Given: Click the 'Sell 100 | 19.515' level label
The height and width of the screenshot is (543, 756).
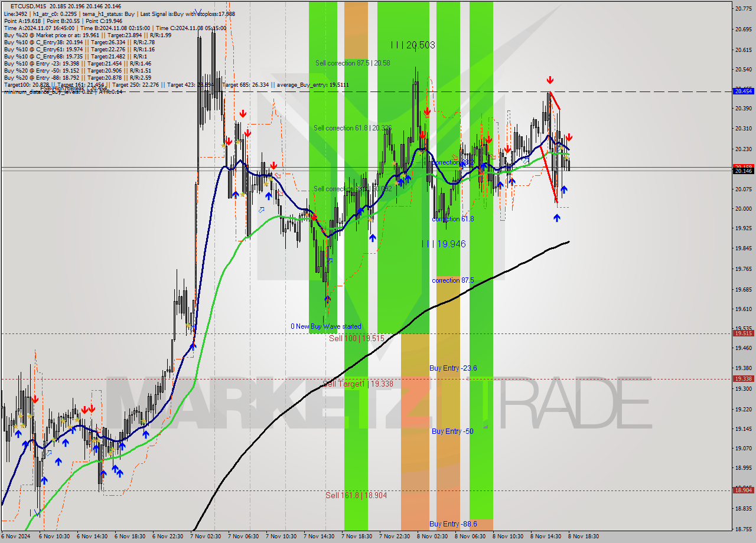Looking at the screenshot, I should coord(357,338).
